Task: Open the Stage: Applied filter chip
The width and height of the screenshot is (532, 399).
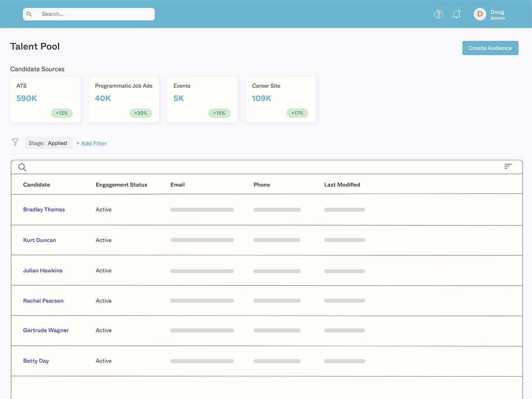Action: 48,143
